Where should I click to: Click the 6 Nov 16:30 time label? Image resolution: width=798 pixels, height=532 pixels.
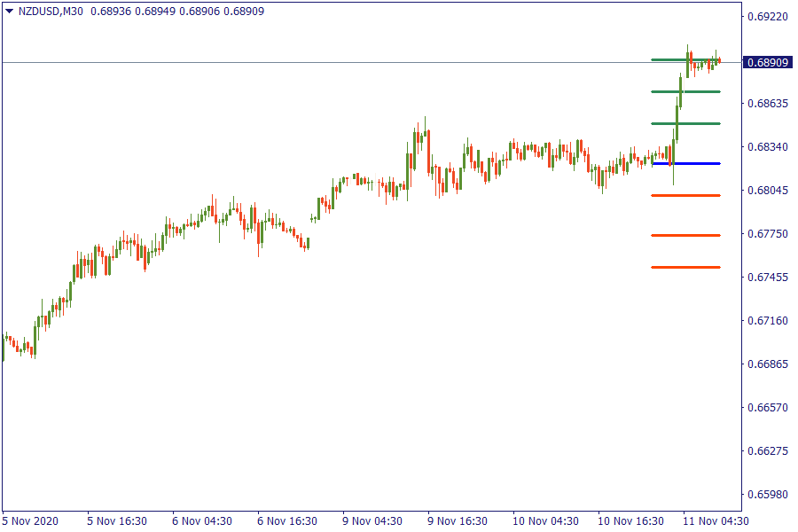[x=287, y=520]
